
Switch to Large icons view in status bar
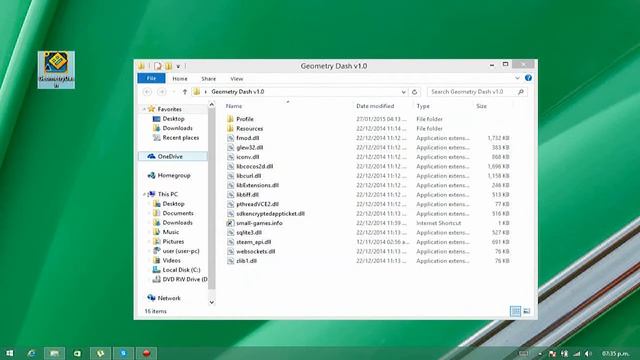(527, 311)
